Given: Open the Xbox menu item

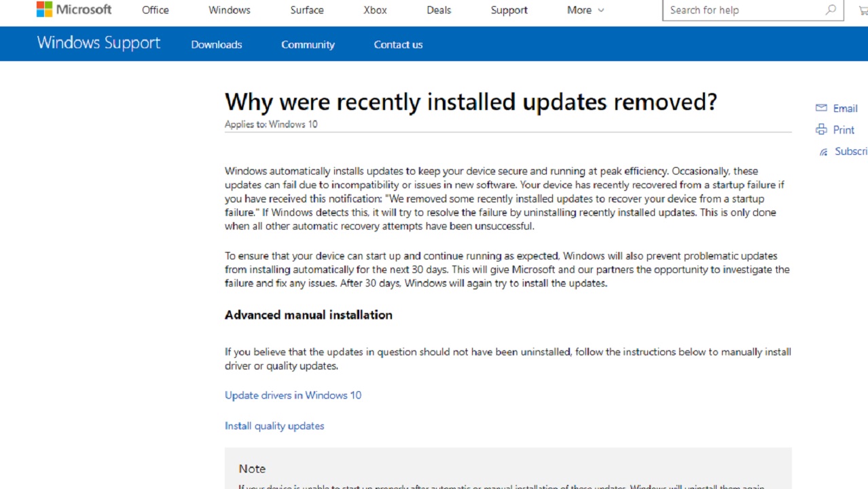Looking at the screenshot, I should point(375,10).
